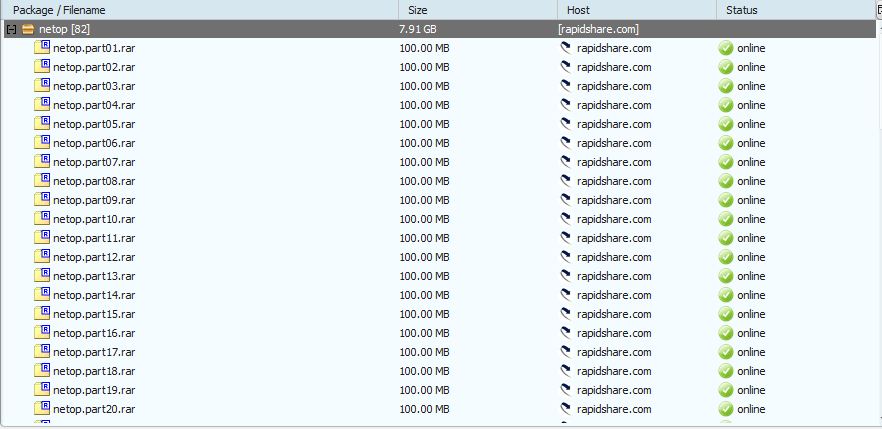This screenshot has width=882, height=429.
Task: Select file name netop.part06.rar
Action: (94, 143)
